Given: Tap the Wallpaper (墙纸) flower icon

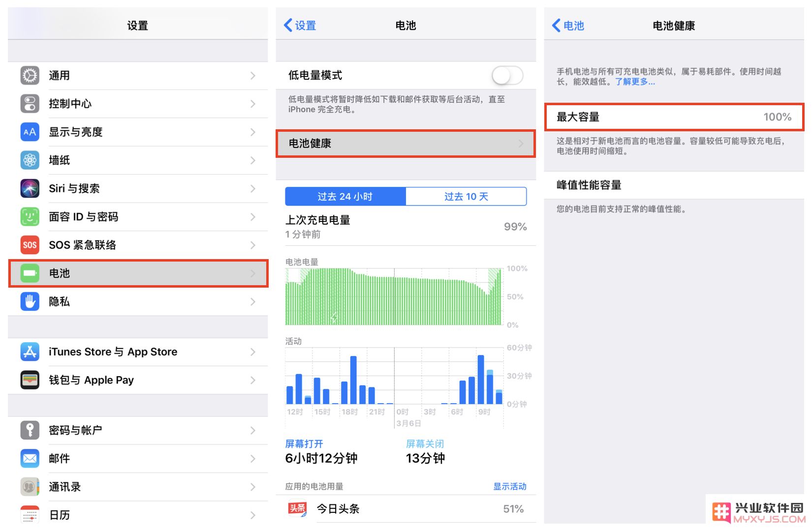Looking at the screenshot, I should [x=30, y=160].
